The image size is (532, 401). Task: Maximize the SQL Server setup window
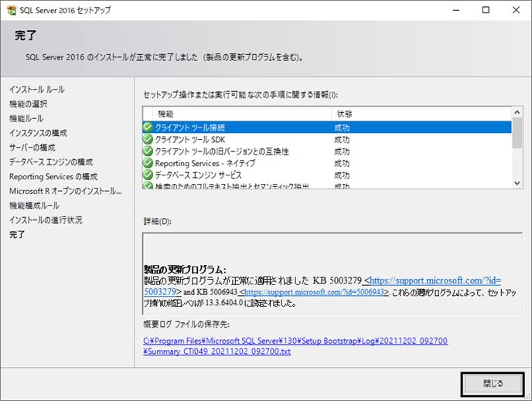click(486, 10)
